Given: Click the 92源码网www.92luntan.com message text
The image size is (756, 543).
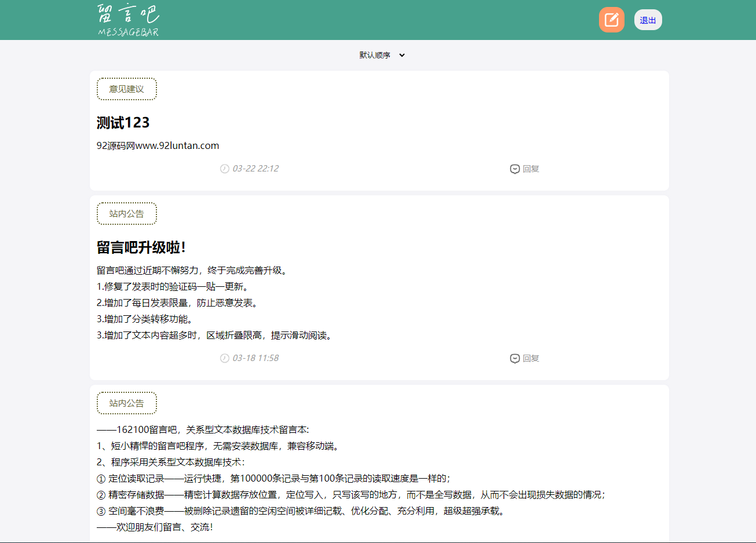Looking at the screenshot, I should click(x=158, y=145).
